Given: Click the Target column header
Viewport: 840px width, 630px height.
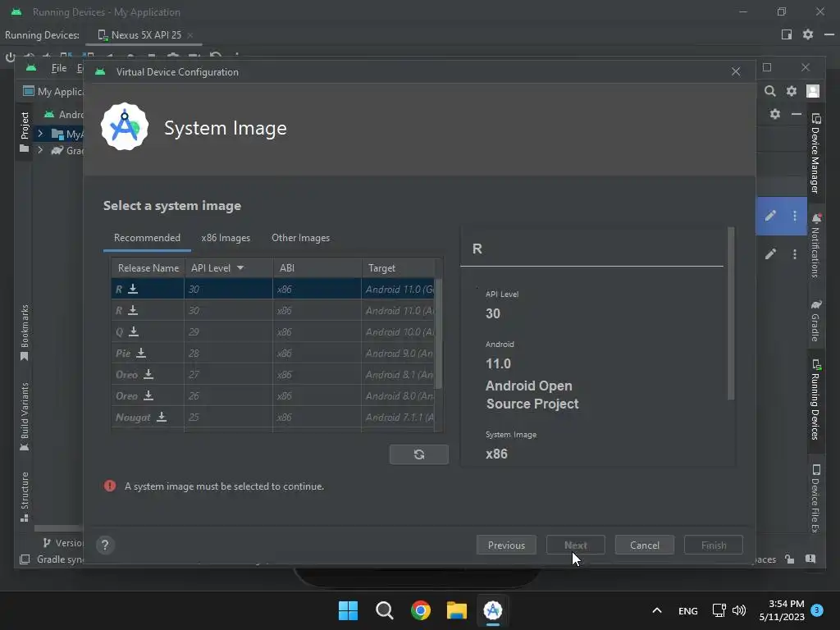Looking at the screenshot, I should pyautogui.click(x=399, y=268).
